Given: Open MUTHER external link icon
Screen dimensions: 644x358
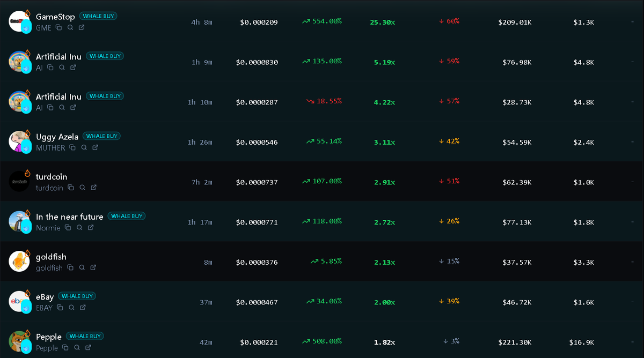Looking at the screenshot, I should pos(96,147).
